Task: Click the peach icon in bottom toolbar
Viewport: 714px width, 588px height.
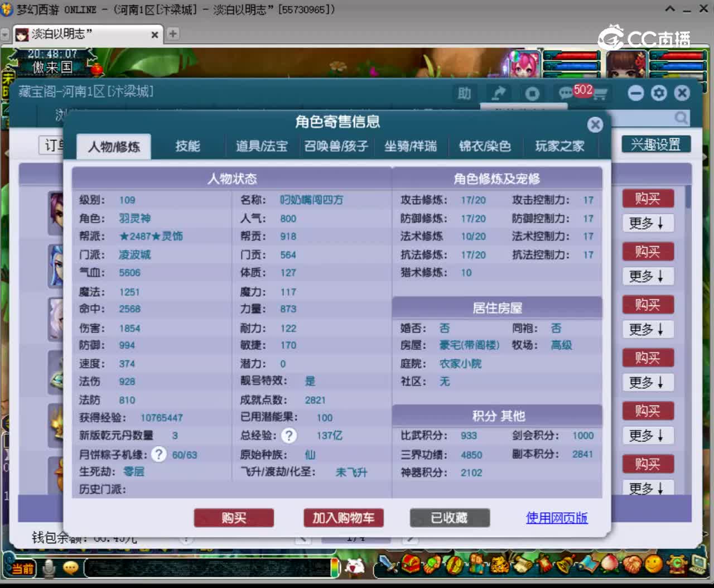Action: pyautogui.click(x=610, y=564)
